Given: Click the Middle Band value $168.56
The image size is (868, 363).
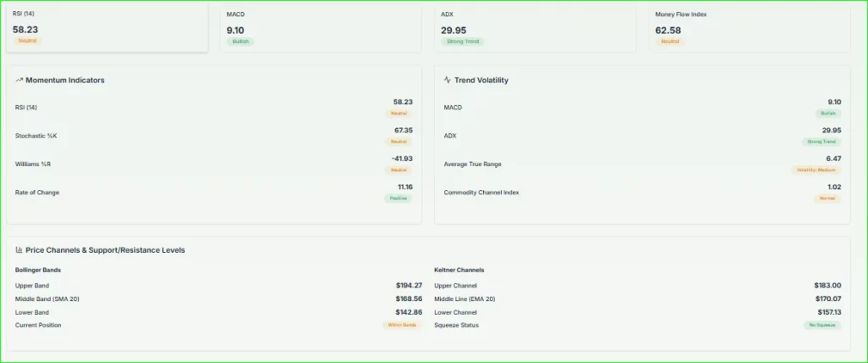Looking at the screenshot, I should pos(409,299).
